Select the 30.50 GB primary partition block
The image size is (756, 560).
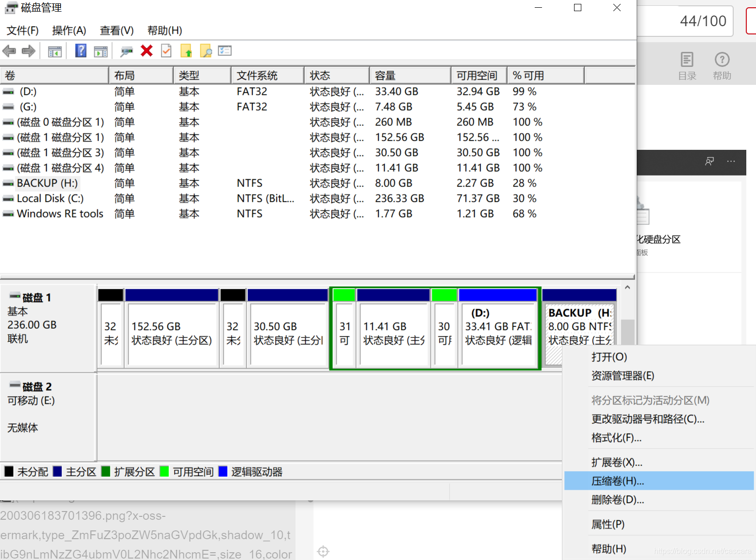(x=288, y=328)
